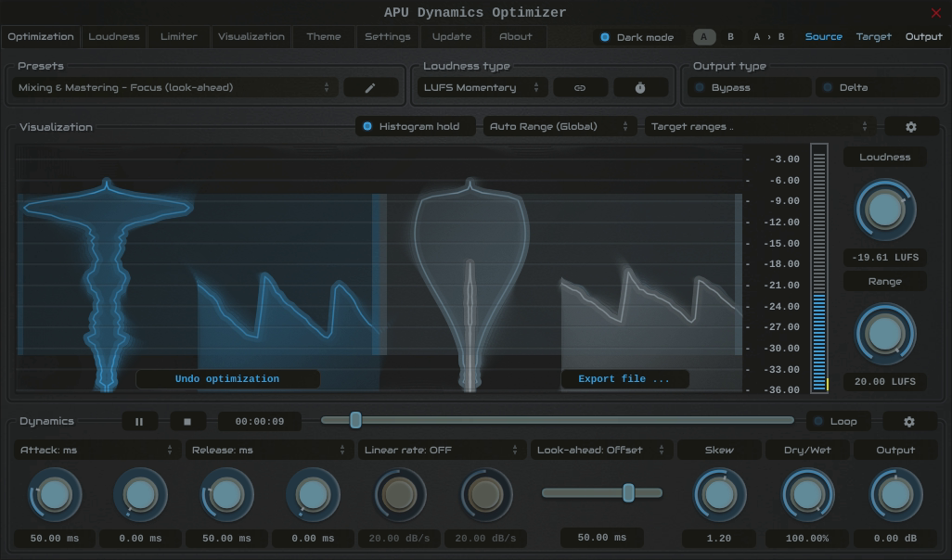This screenshot has height=560, width=952.
Task: Open the Presets dropdown
Action: (174, 88)
